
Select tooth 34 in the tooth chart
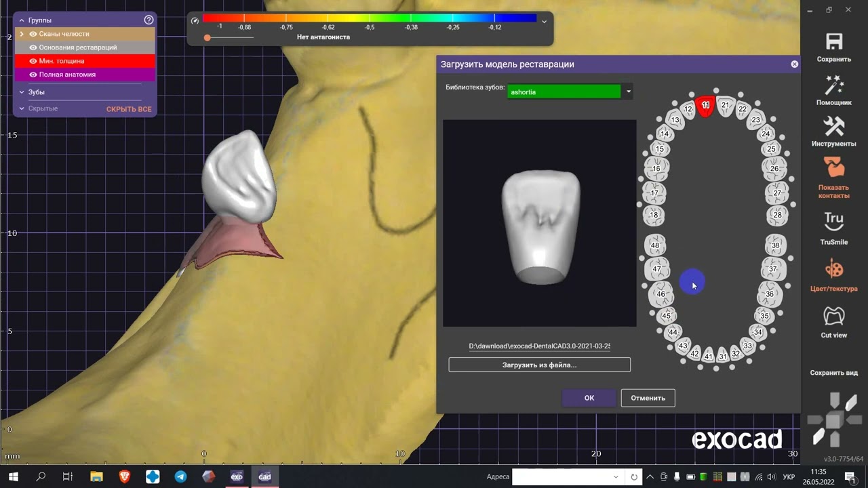pos(758,332)
